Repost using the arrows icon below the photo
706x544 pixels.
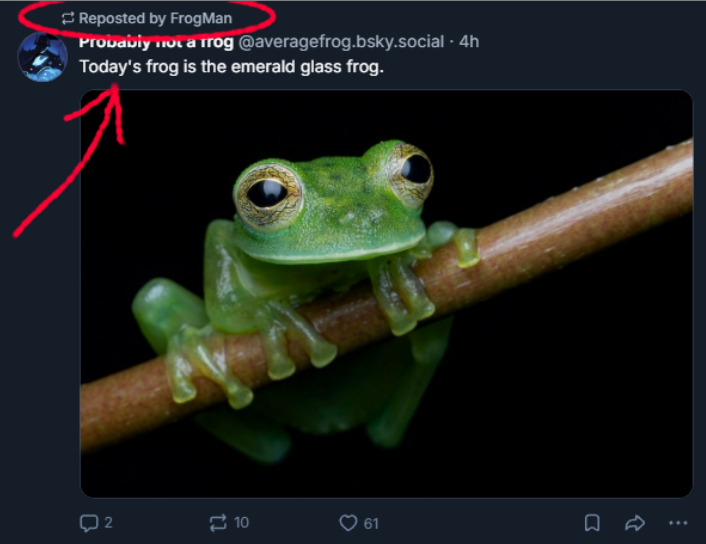coord(217,522)
